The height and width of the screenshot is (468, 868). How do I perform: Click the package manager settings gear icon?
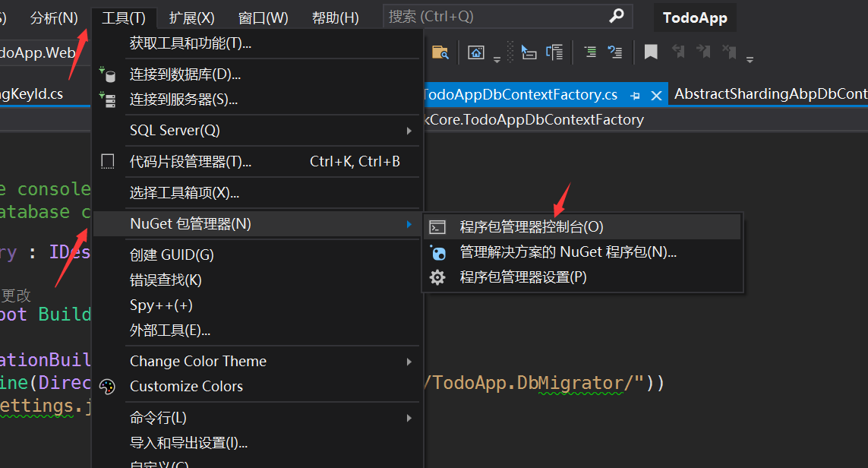pyautogui.click(x=437, y=277)
